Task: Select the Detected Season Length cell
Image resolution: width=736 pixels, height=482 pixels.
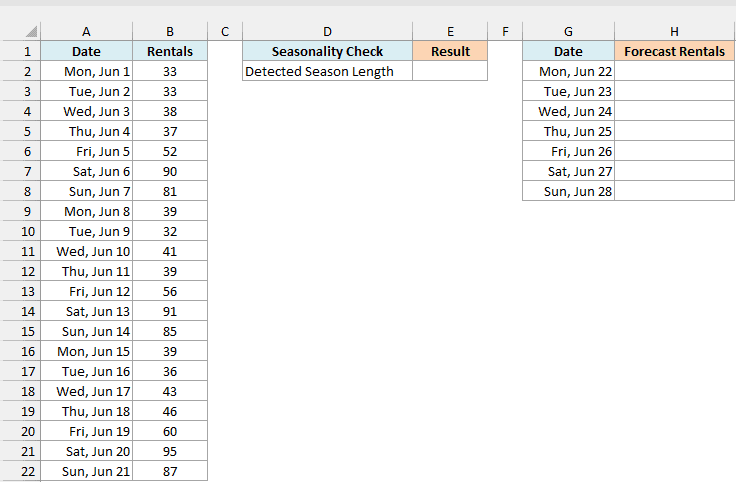Action: click(x=327, y=71)
